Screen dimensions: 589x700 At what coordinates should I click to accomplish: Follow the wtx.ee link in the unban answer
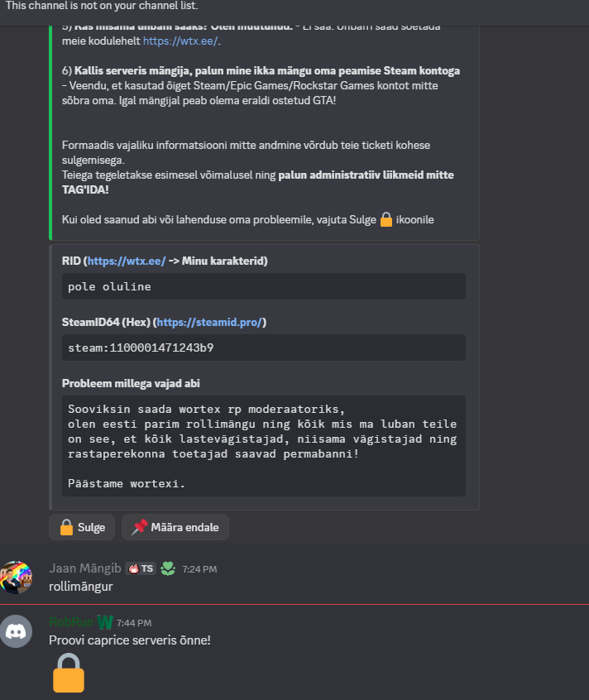[x=192, y=40]
